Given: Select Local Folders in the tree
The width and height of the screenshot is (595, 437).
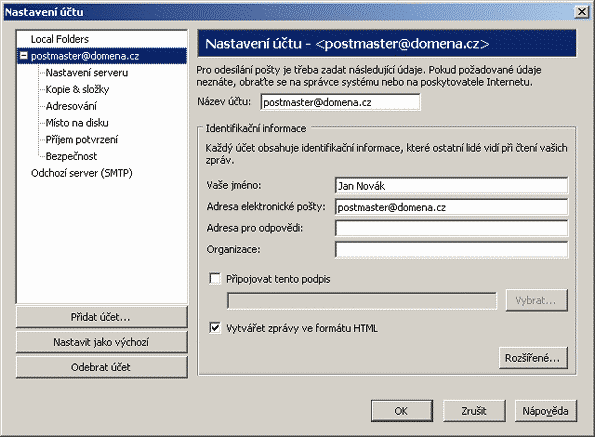Looking at the screenshot, I should [x=60, y=39].
